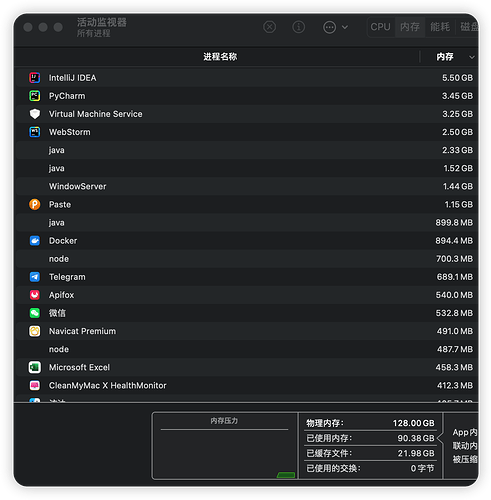Select the WebStorm icon in list

pos(35,132)
